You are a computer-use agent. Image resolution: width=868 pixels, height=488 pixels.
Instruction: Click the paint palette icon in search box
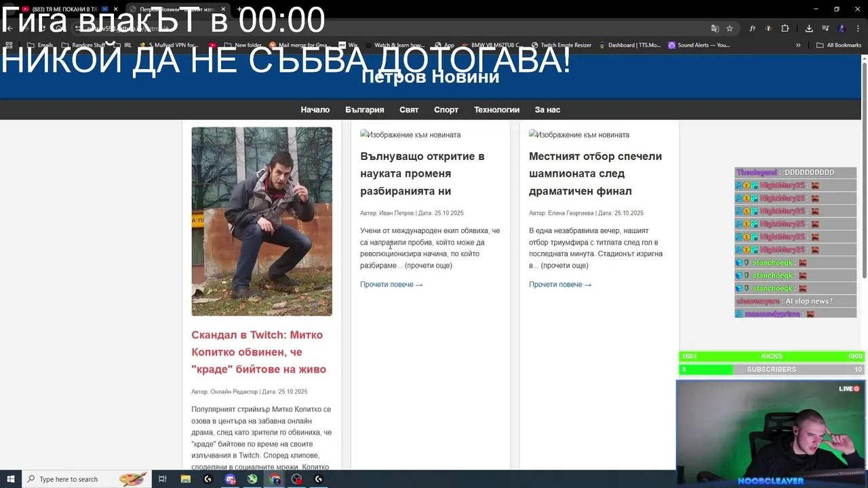[133, 479]
